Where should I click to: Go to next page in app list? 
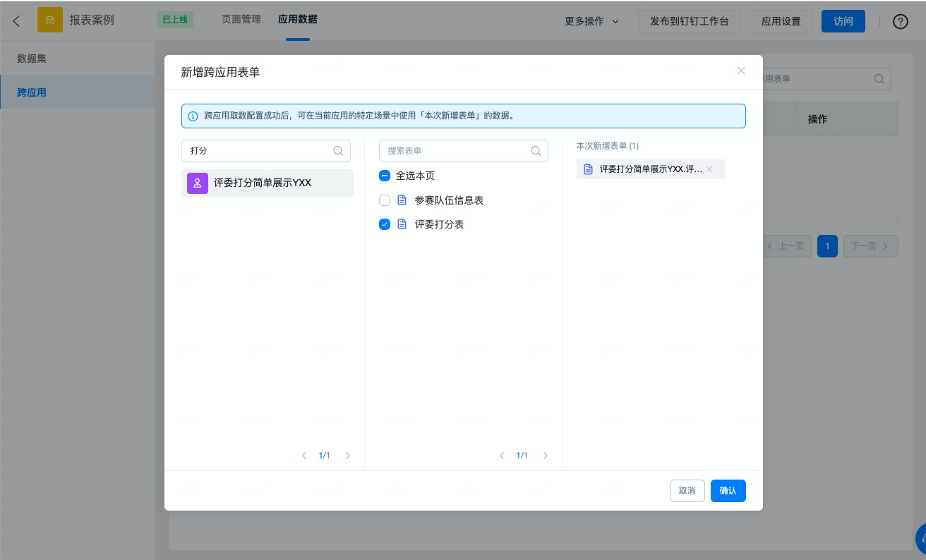(347, 456)
